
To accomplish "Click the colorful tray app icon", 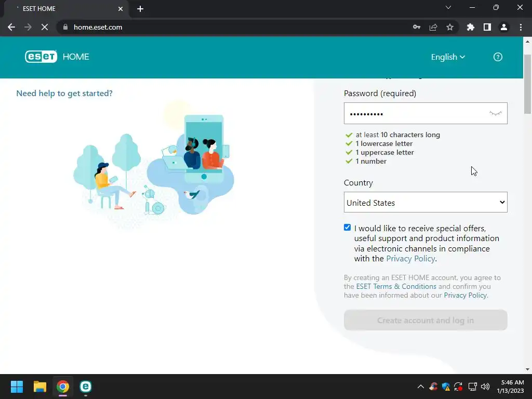I will pos(433,387).
